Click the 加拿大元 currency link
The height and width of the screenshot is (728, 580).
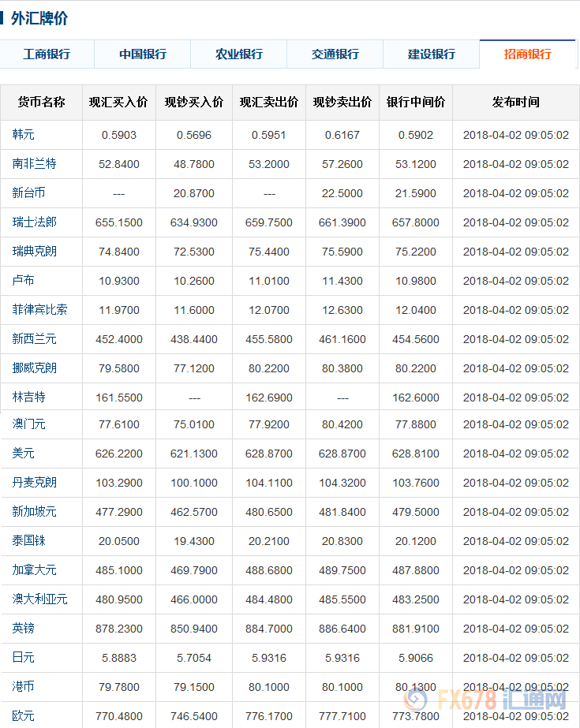(x=35, y=570)
